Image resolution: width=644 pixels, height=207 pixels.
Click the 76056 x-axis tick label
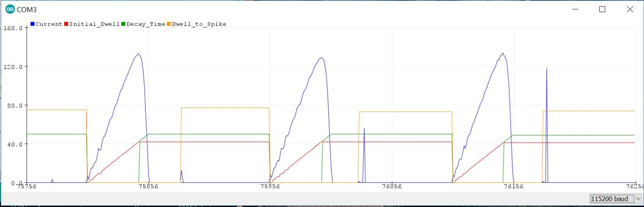point(392,186)
